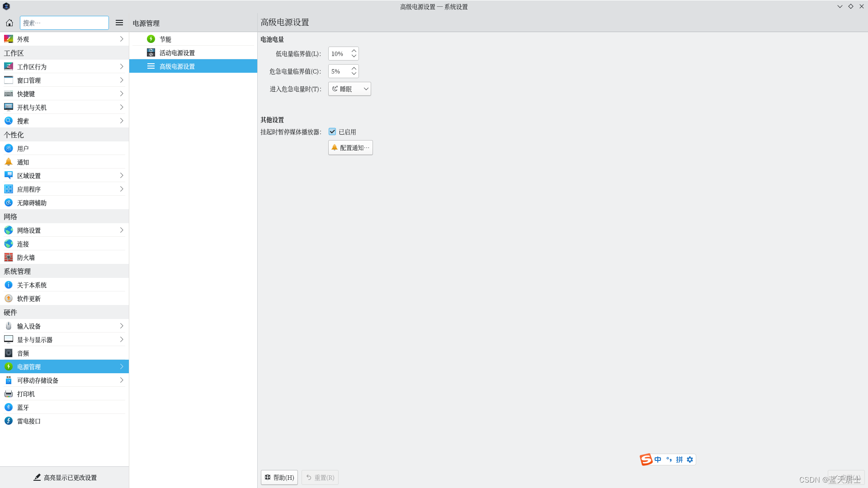Viewport: 868px width, 488px height.
Task: Expand the 显卡与显示器 category chevron
Action: click(x=122, y=339)
